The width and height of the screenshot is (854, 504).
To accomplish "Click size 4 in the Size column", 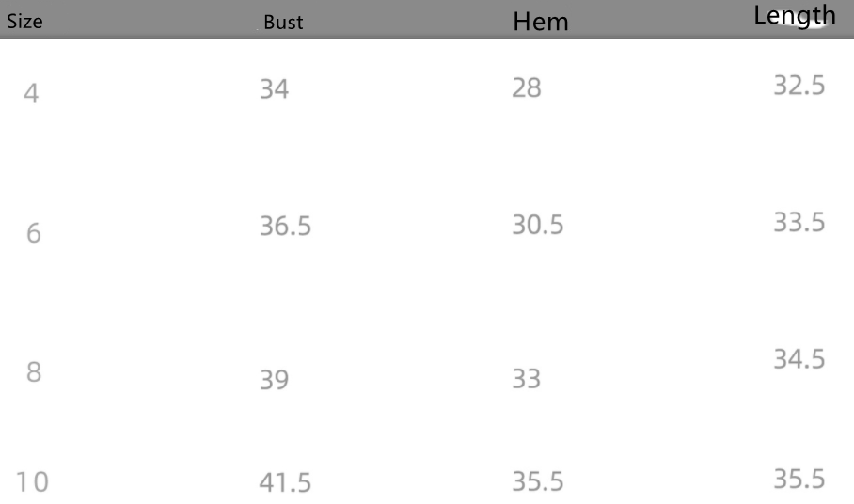I will tap(31, 94).
